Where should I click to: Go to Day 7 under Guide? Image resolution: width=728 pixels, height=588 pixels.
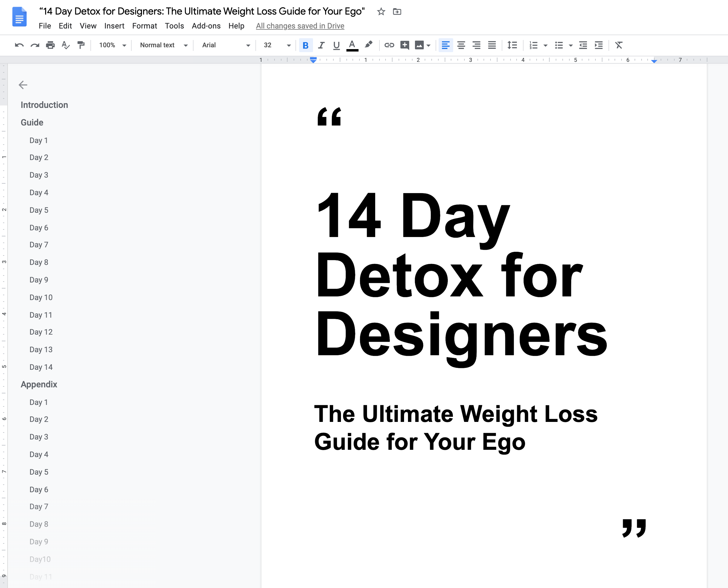[39, 245]
